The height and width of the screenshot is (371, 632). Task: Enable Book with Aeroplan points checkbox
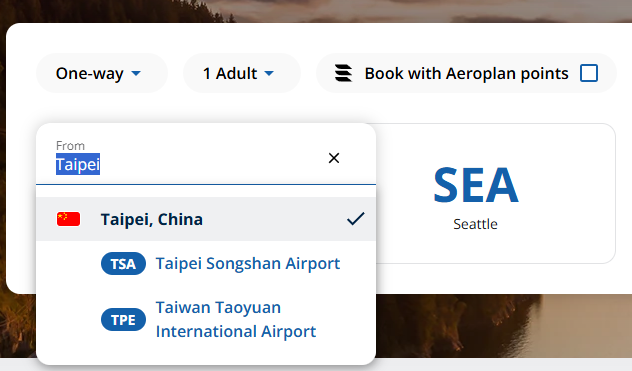coord(589,73)
